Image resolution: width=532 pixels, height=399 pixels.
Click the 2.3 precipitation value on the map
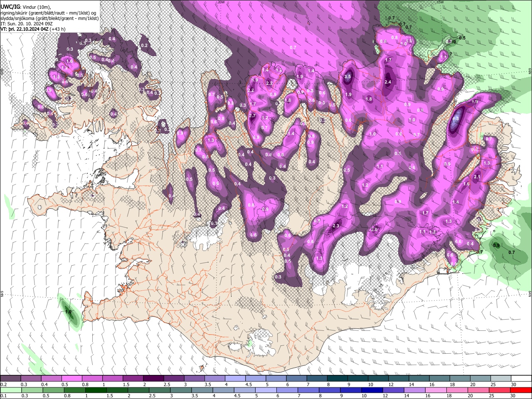pyautogui.click(x=336, y=226)
